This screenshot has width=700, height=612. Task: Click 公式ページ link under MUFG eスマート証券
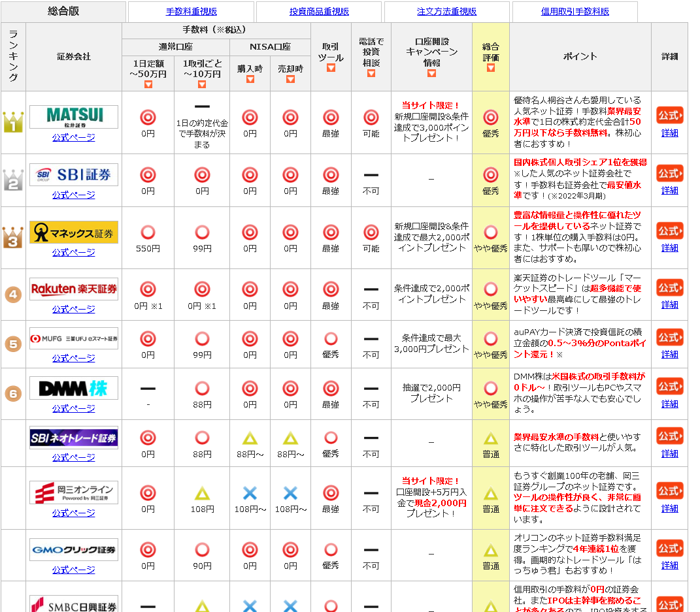pos(74,358)
